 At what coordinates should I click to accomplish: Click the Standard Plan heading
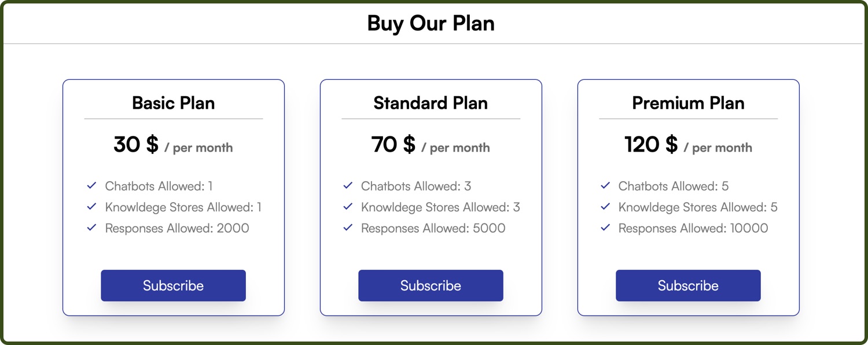point(431,103)
